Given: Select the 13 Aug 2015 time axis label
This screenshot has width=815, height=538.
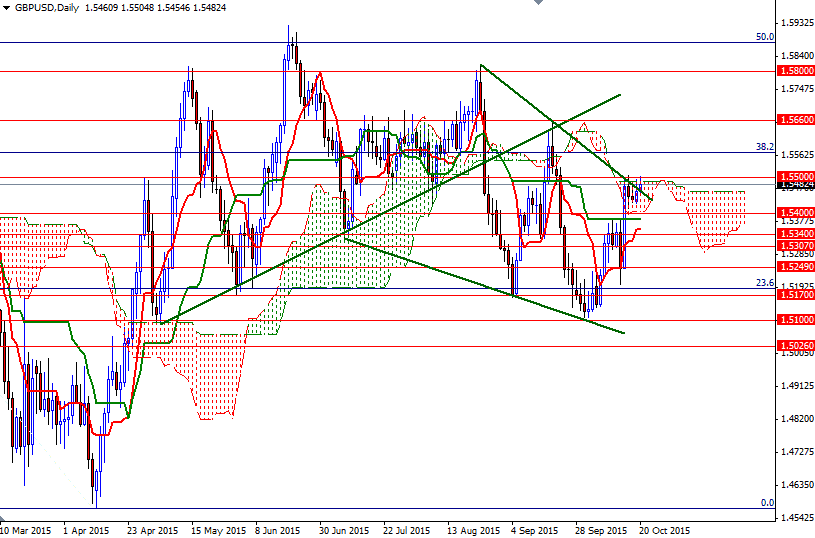Looking at the screenshot, I should tap(473, 530).
